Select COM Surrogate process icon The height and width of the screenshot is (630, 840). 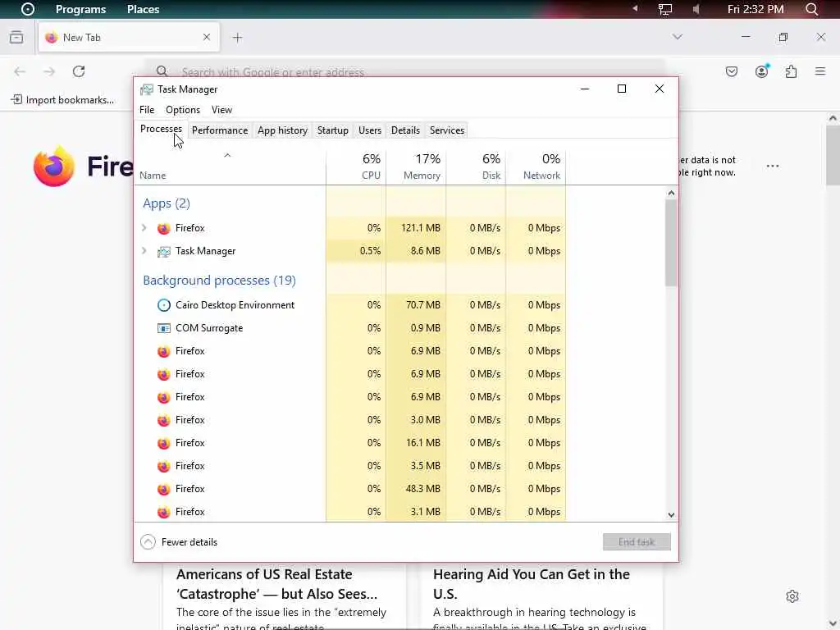tap(163, 328)
